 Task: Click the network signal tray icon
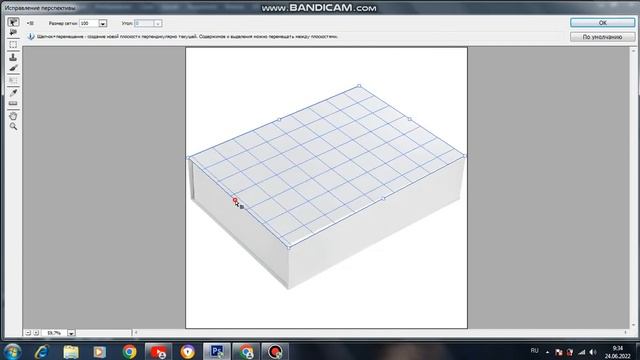point(582,352)
